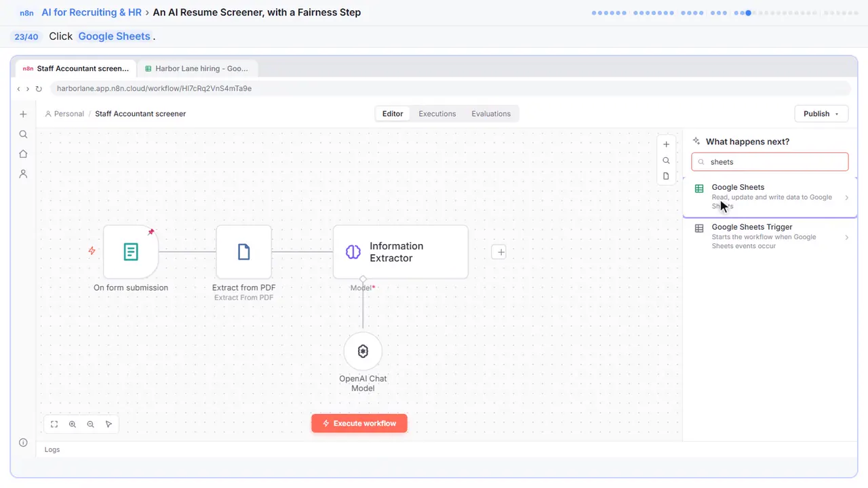
Task: Click the Execute workflow button
Action: 359,424
